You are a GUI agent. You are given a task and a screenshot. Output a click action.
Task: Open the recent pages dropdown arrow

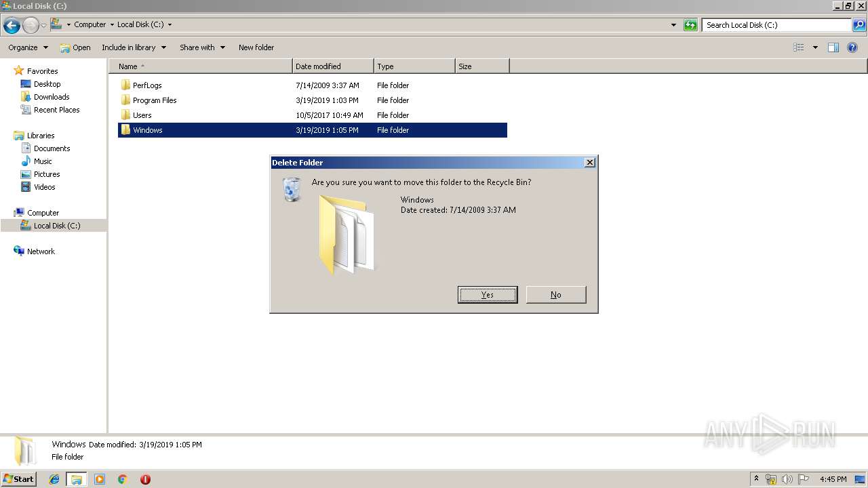pos(44,25)
